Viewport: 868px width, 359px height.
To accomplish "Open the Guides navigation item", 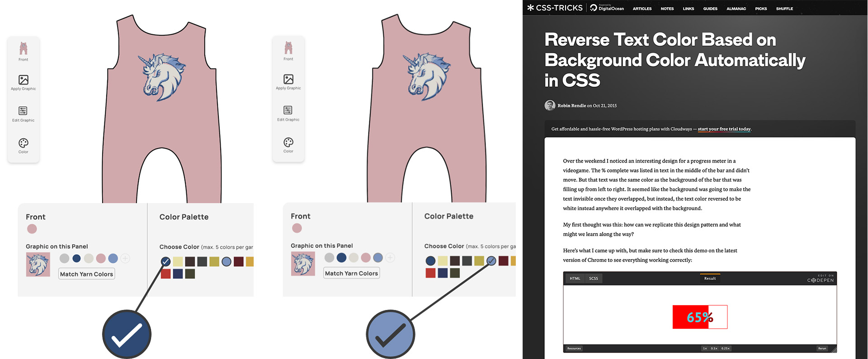I will [x=710, y=9].
